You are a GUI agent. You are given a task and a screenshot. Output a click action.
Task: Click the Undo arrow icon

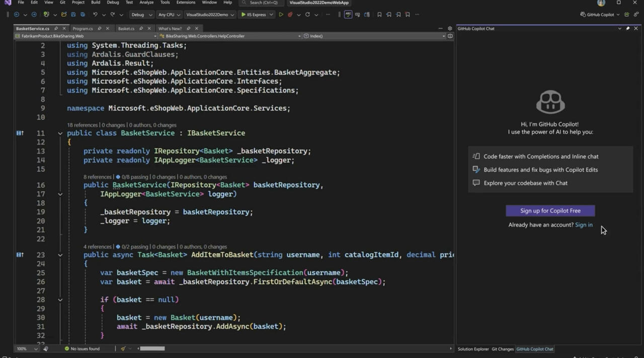[96, 15]
